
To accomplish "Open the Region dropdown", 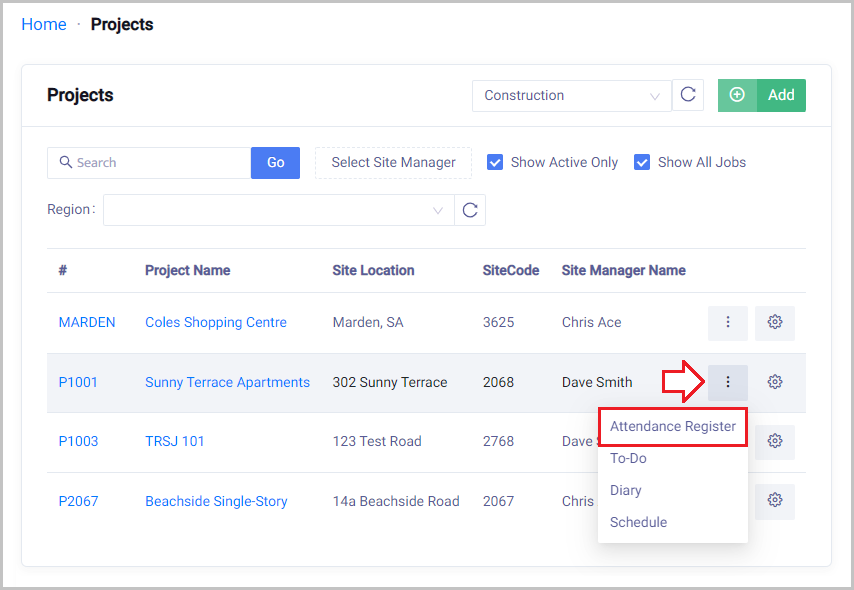I will (x=278, y=210).
